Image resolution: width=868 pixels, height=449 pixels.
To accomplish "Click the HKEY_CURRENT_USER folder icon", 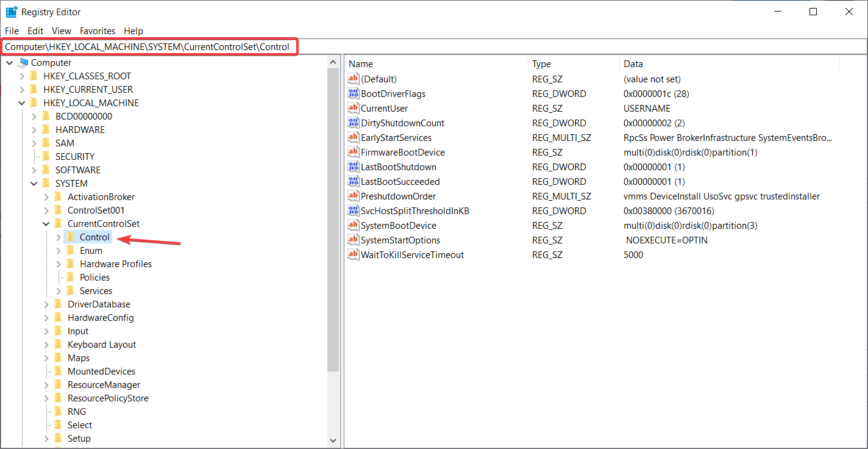I will [35, 89].
